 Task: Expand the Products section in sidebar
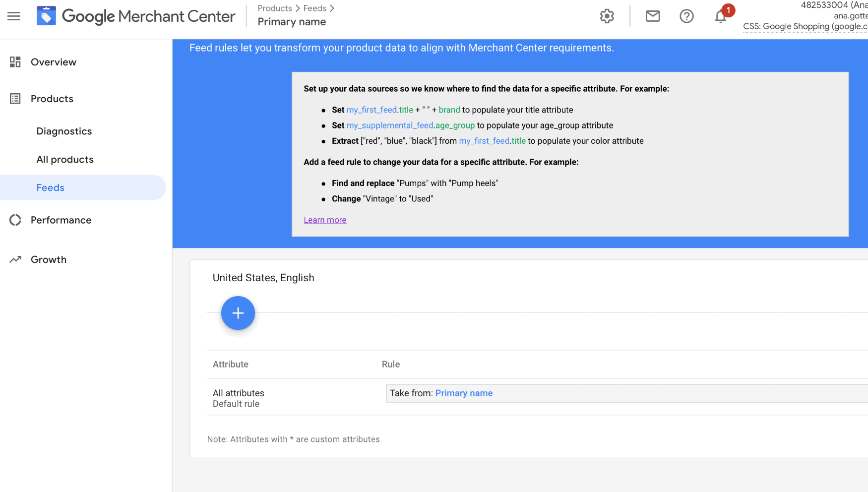pyautogui.click(x=52, y=99)
